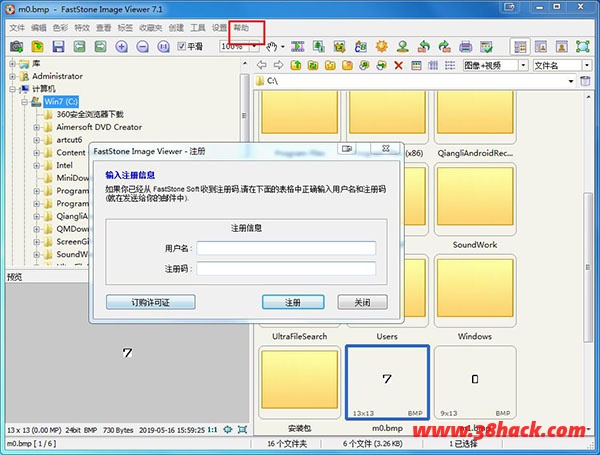Viewport: 600px width, 455px height.
Task: Click the zoom in magnifier icon
Action: coord(121,47)
